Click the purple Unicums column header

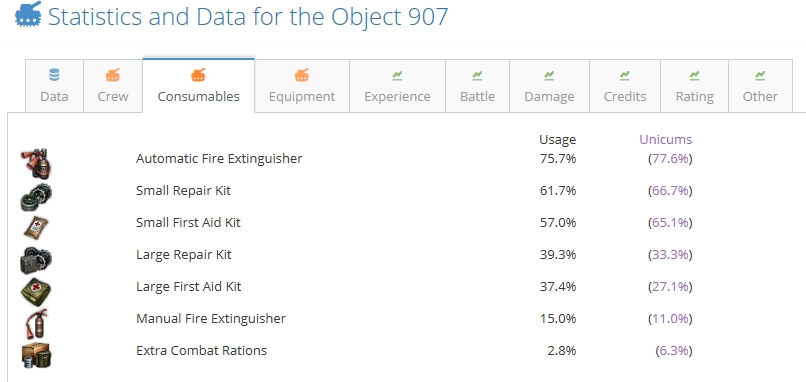tap(666, 139)
